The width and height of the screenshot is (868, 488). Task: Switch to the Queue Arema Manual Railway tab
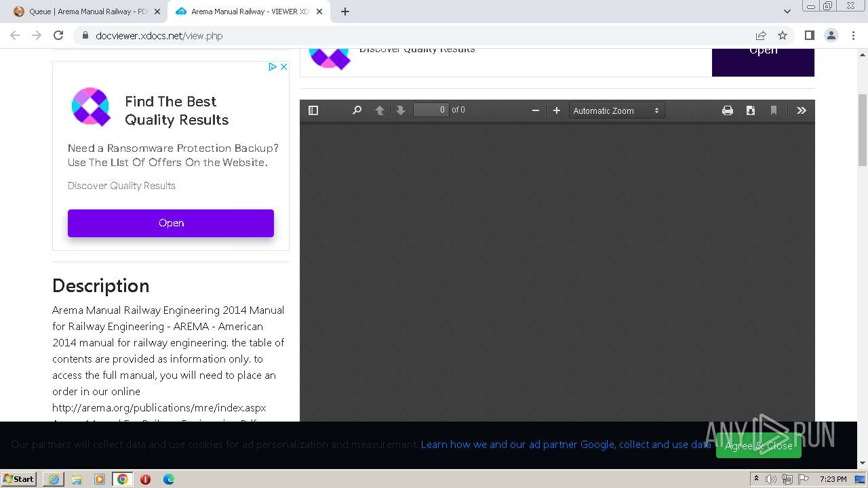[x=88, y=12]
